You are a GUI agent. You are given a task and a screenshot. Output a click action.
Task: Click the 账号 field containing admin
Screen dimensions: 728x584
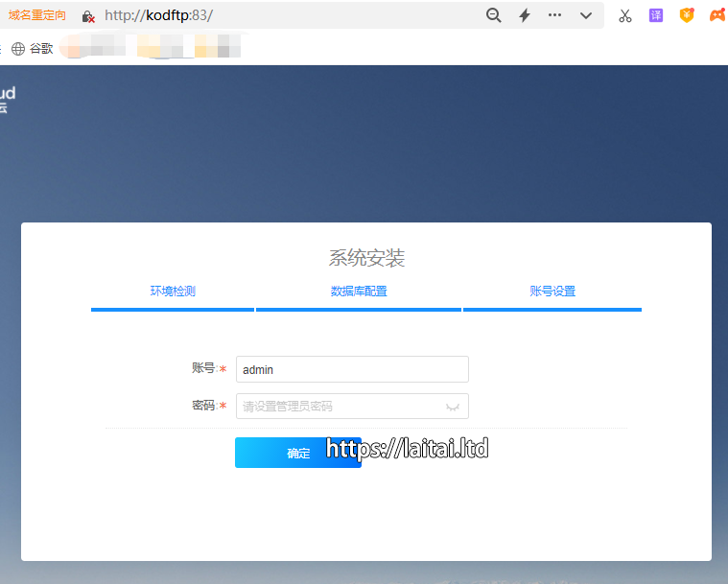tap(352, 369)
